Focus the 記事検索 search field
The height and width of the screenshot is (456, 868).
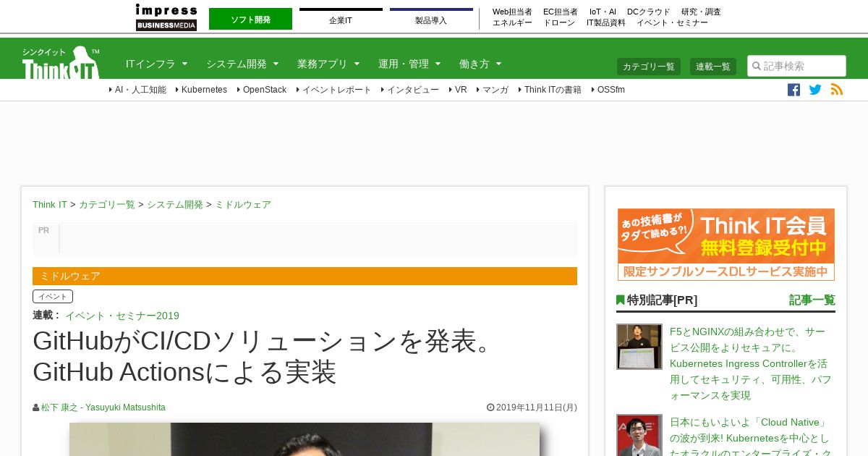coord(796,66)
